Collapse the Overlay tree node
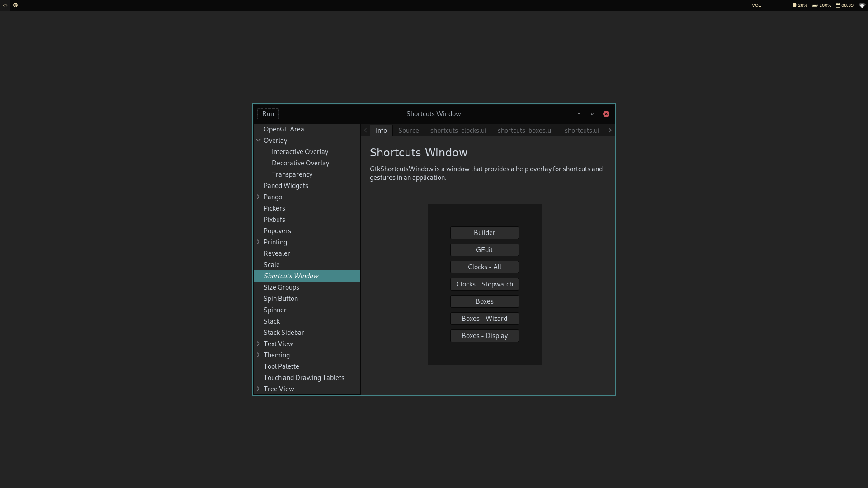 tap(259, 141)
